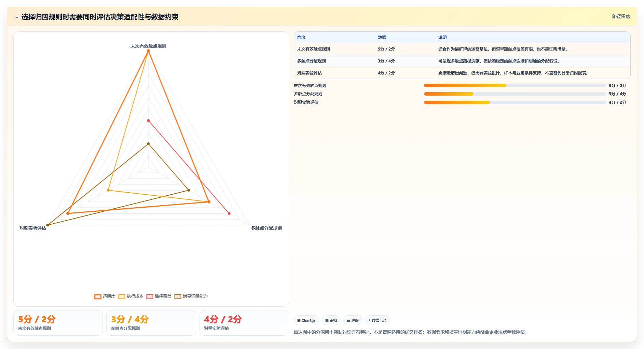Click description starting 更接近增量问题
644x349 pixels.
click(514, 73)
